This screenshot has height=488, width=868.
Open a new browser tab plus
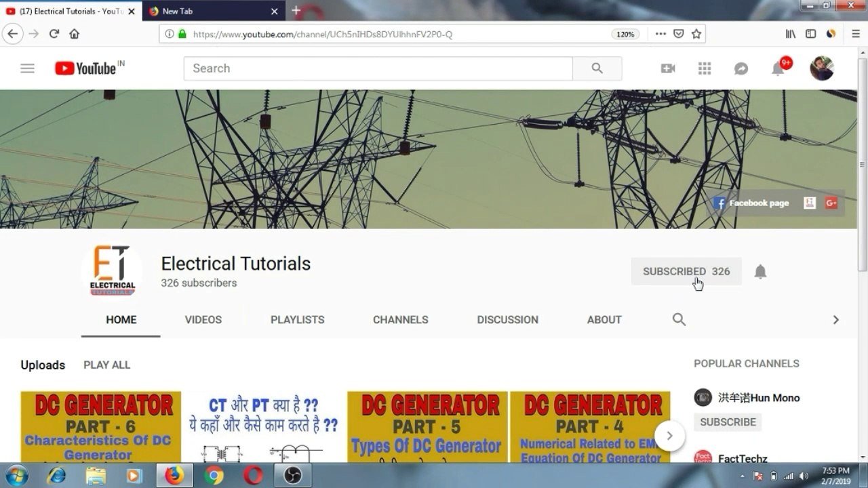(296, 10)
